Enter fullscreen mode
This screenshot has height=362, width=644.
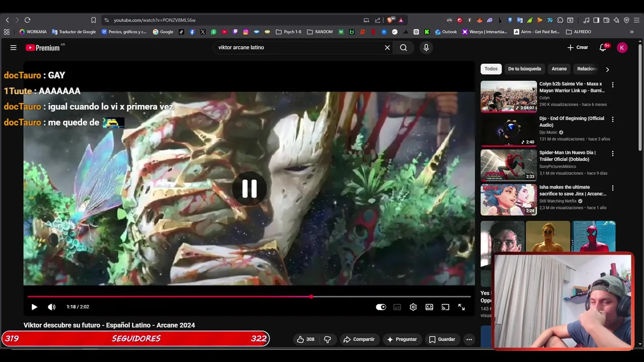[461, 307]
